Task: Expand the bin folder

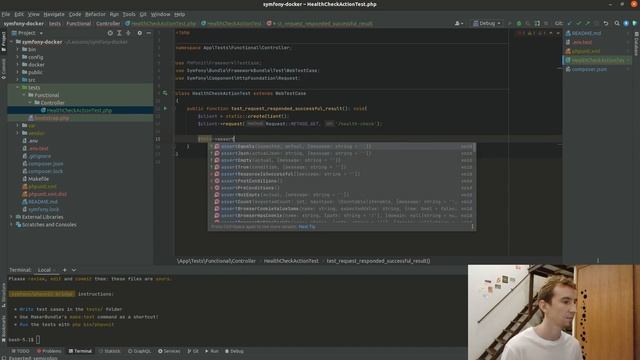Action: click(x=18, y=49)
